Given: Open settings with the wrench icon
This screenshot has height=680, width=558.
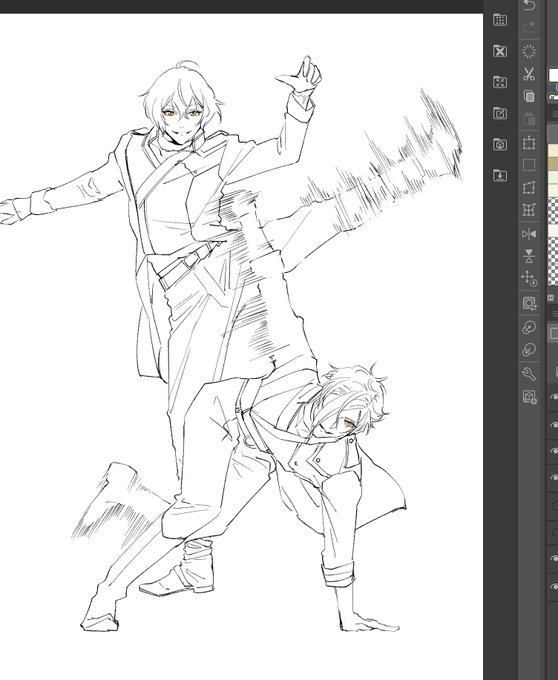Looking at the screenshot, I should [x=529, y=373].
